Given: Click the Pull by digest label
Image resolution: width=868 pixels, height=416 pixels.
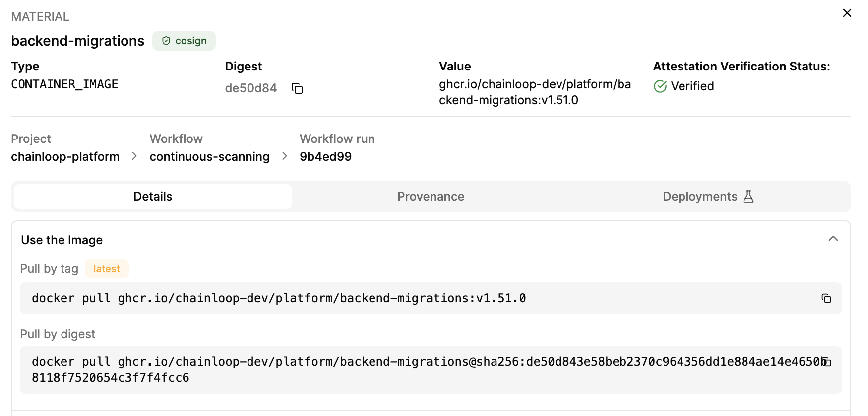Looking at the screenshot, I should pyautogui.click(x=58, y=334).
